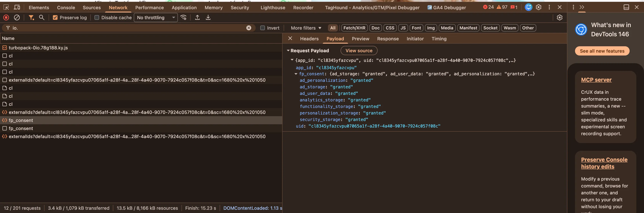644x213 pixels.
Task: Open the AI assistance icon
Action: click(528, 7)
